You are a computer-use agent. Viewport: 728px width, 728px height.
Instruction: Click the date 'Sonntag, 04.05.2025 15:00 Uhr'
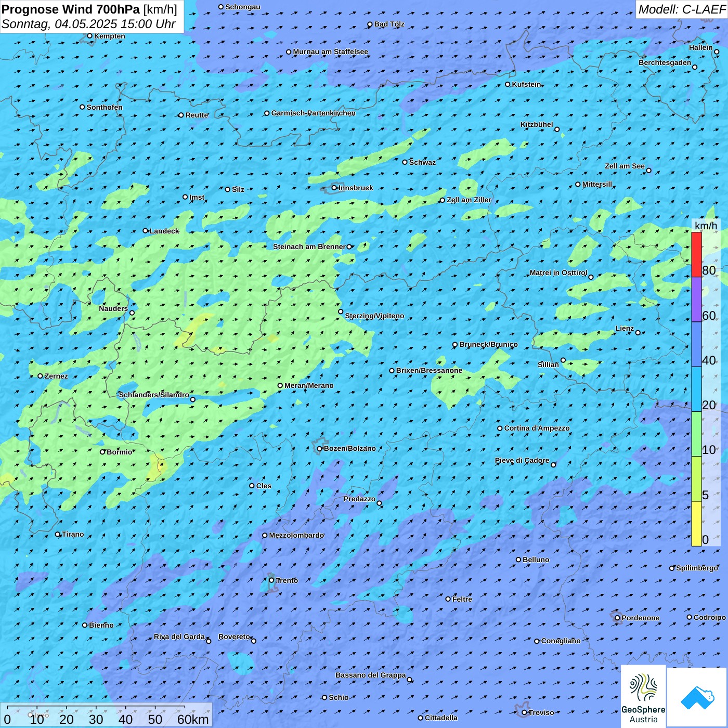pos(88,24)
